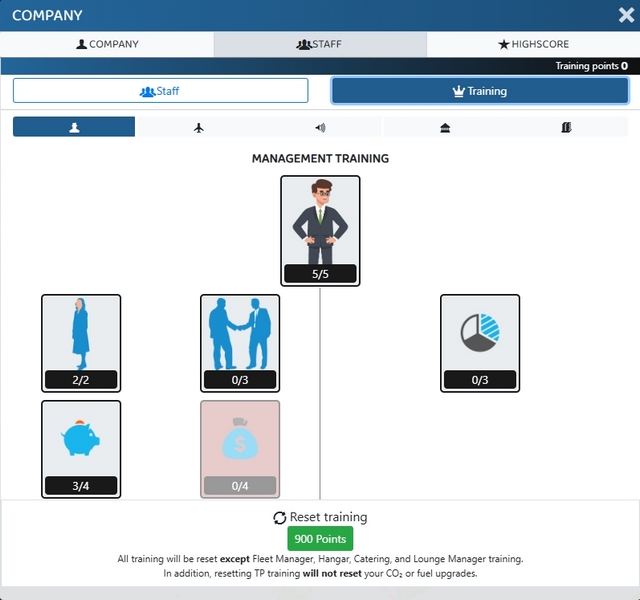The image size is (640, 600).
Task: Select the woman silhouette training 2/2
Action: (81, 343)
